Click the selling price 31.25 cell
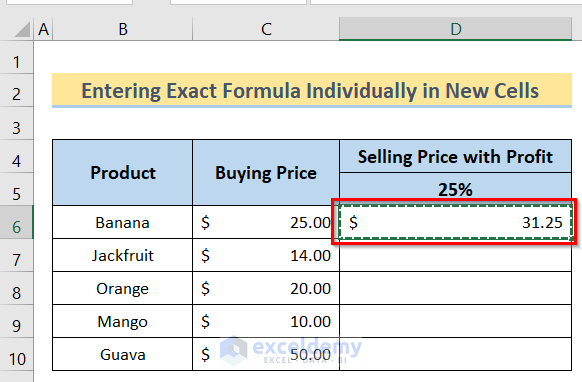Image resolution: width=582 pixels, height=382 pixels. pyautogui.click(x=455, y=222)
